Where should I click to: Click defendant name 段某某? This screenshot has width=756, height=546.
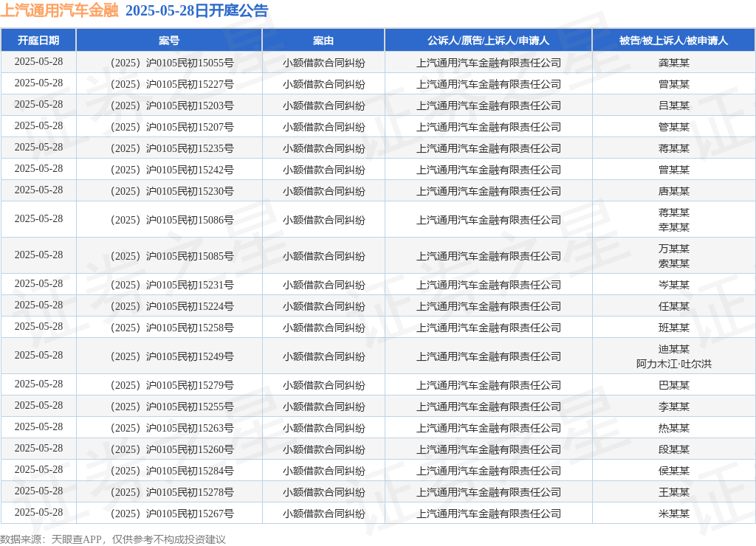(x=673, y=449)
